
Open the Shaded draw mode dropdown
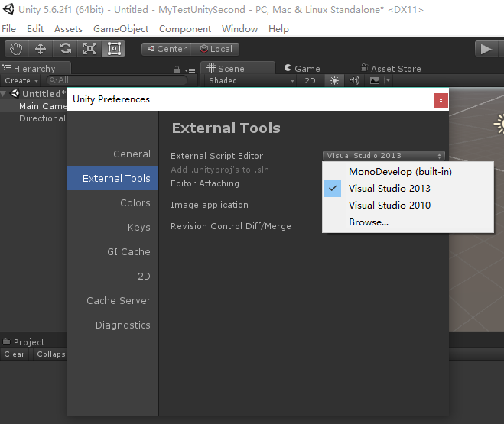(x=252, y=80)
